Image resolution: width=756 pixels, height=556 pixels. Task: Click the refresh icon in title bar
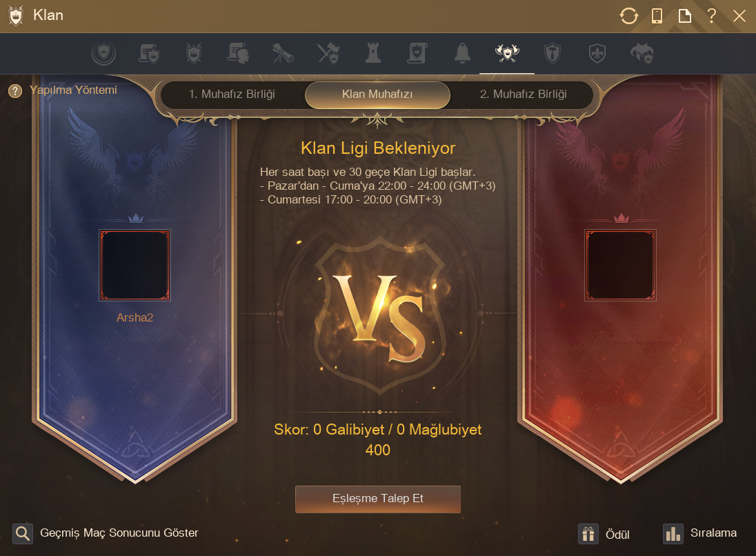coord(628,16)
